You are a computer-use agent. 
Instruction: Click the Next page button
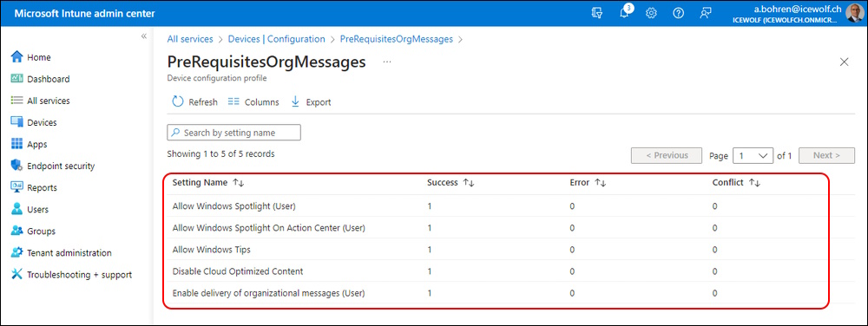[826, 155]
